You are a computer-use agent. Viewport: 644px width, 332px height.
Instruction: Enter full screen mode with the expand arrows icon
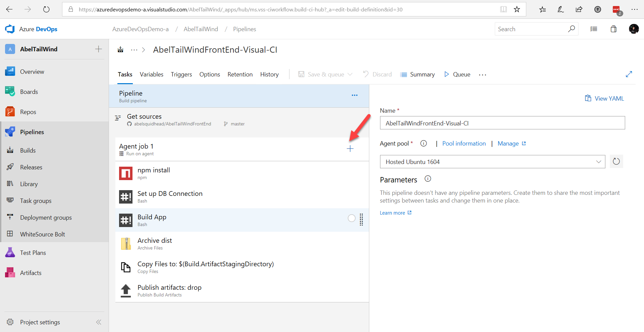629,74
